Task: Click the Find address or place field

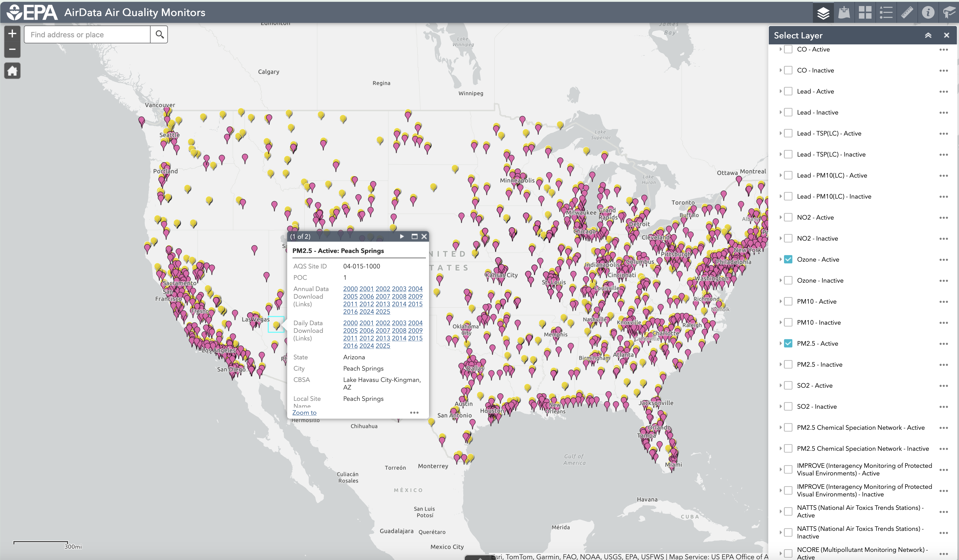Action: coord(87,35)
